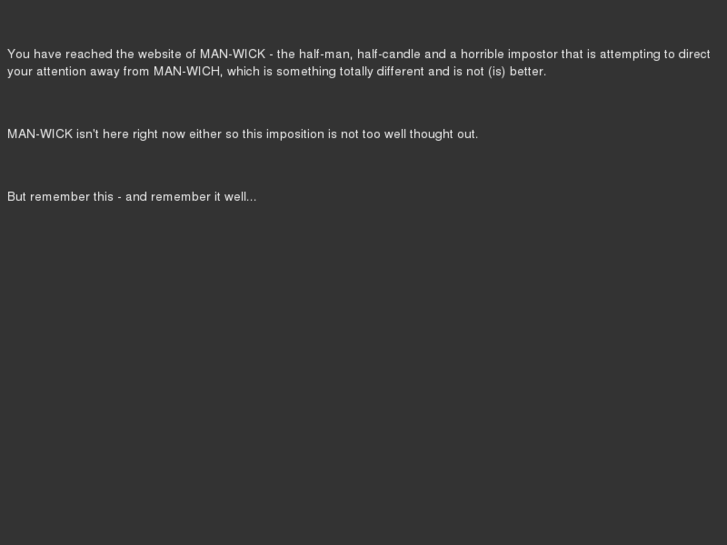Click the word "MAN-WICH" in the text
This screenshot has height=545, width=727.
click(x=187, y=72)
